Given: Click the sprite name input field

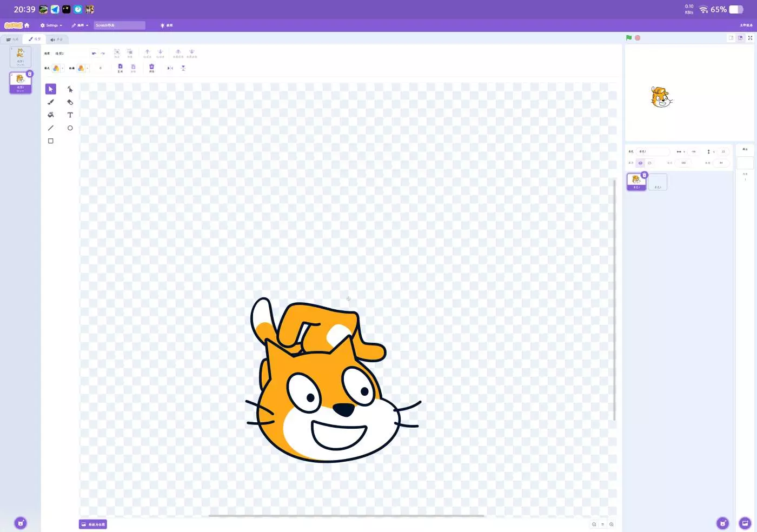Looking at the screenshot, I should [x=653, y=152].
